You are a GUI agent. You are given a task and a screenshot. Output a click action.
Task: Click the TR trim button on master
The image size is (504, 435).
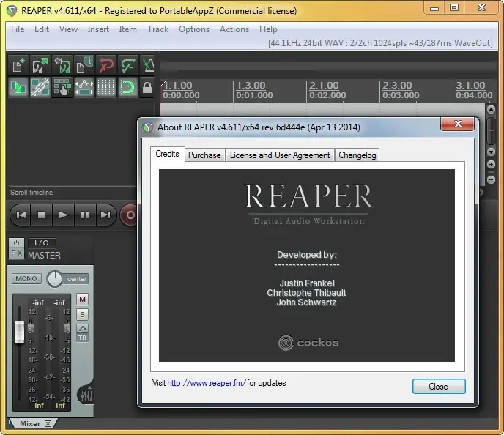point(82,338)
